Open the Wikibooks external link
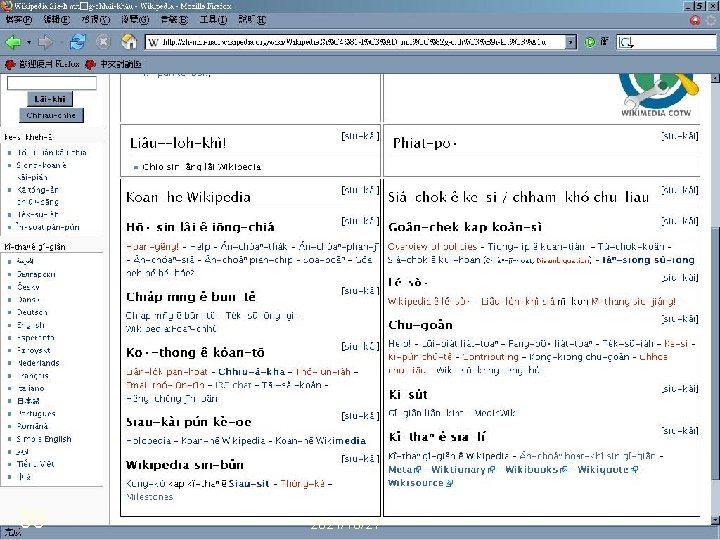This screenshot has height=540, width=720. pos(536,469)
